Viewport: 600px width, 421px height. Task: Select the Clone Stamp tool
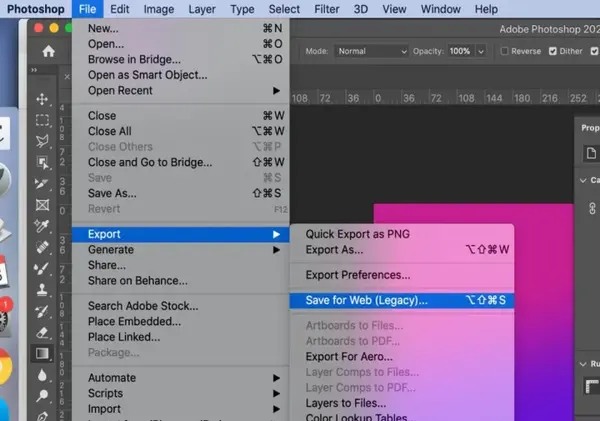(42, 289)
